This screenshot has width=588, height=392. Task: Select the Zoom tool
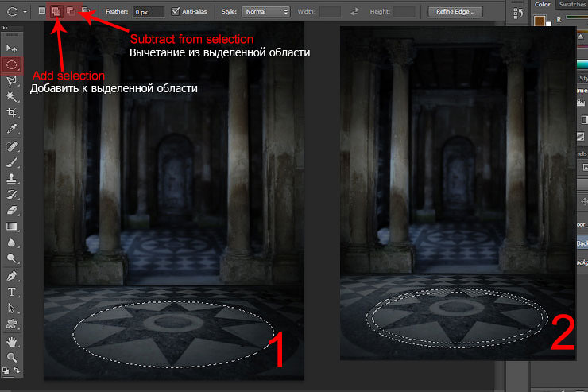point(12,356)
